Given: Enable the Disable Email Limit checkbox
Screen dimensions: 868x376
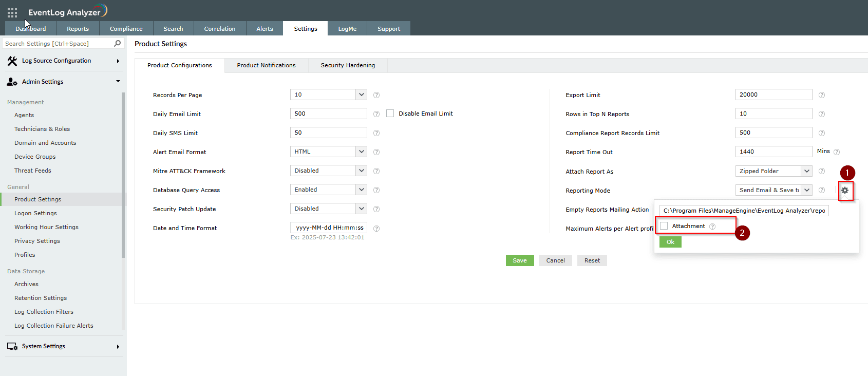Looking at the screenshot, I should click(x=390, y=114).
